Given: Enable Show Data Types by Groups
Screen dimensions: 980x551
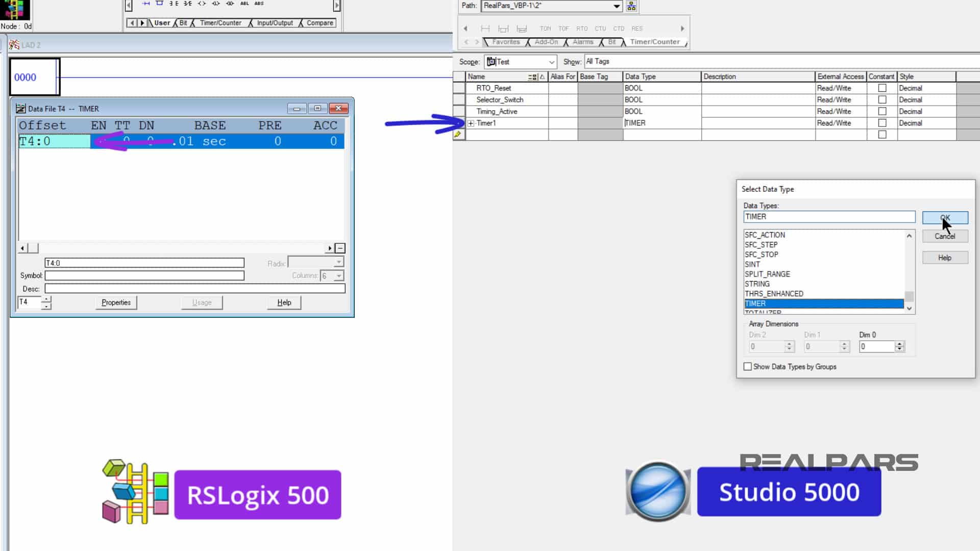Looking at the screenshot, I should (748, 366).
